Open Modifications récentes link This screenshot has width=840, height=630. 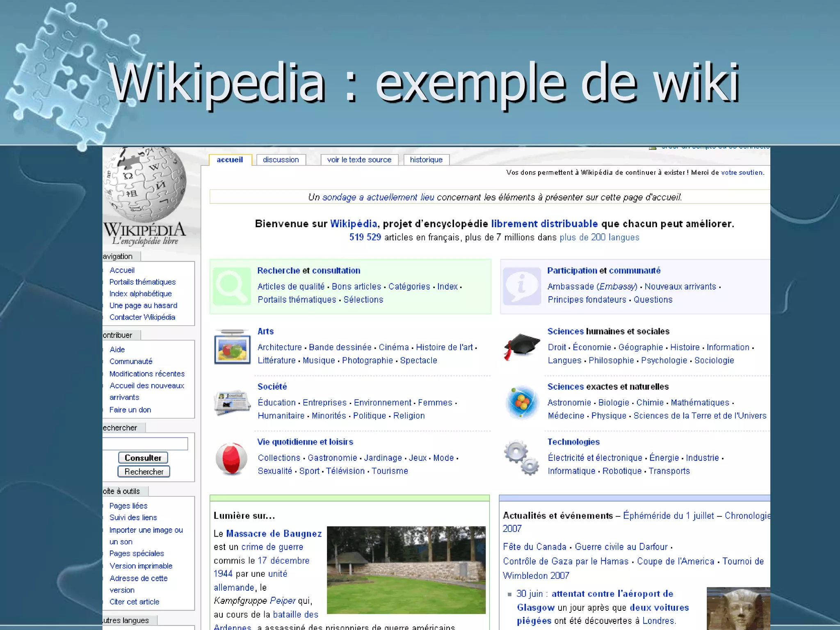coord(147,374)
